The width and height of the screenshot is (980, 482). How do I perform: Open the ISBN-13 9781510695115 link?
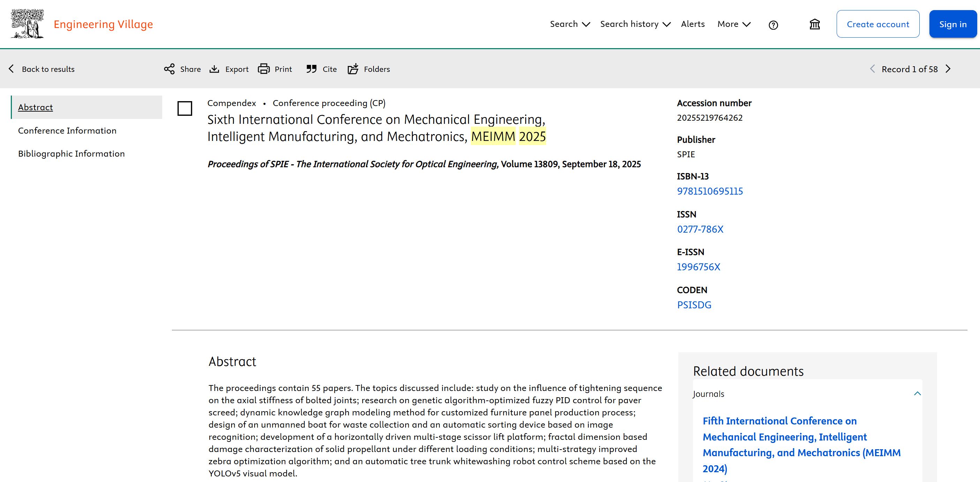709,191
